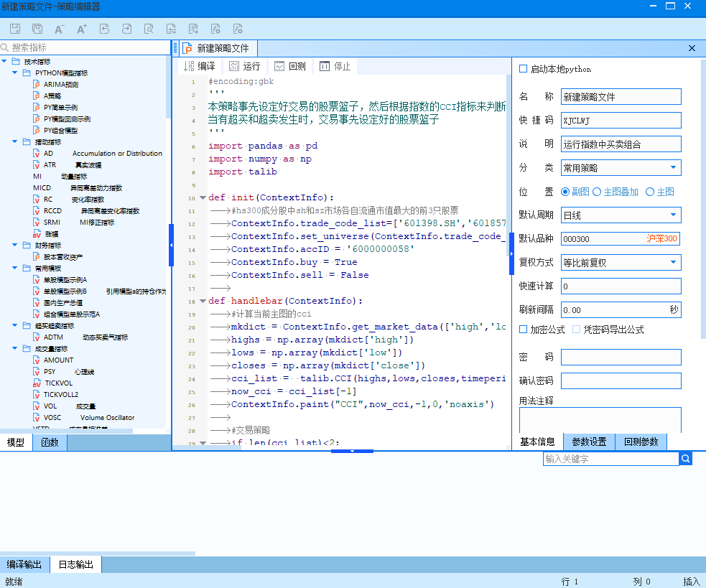
Task: Collapse the 成交量指标 folder
Action: click(15, 348)
